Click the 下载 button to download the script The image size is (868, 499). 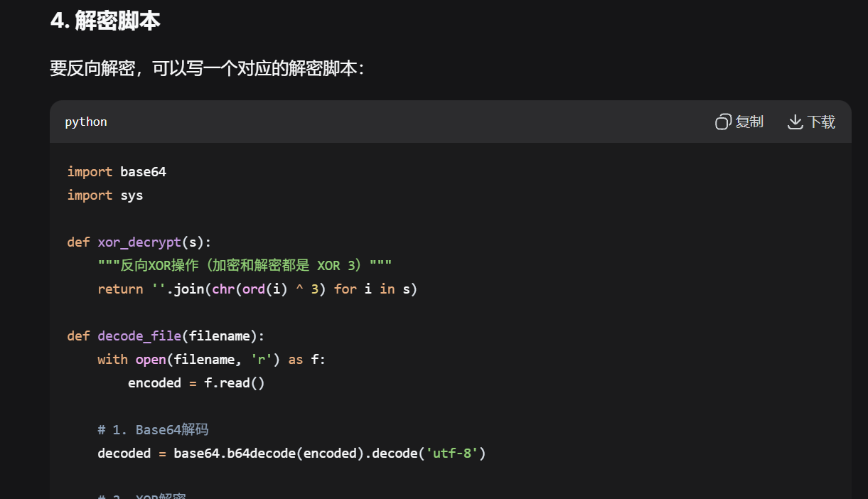(x=811, y=122)
